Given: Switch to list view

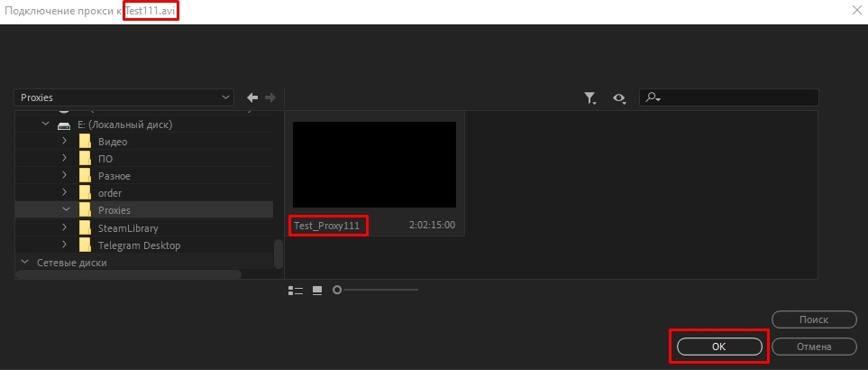Looking at the screenshot, I should 296,291.
